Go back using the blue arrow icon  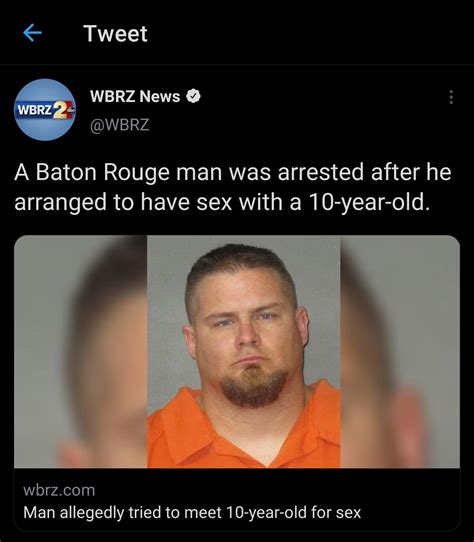coord(32,33)
